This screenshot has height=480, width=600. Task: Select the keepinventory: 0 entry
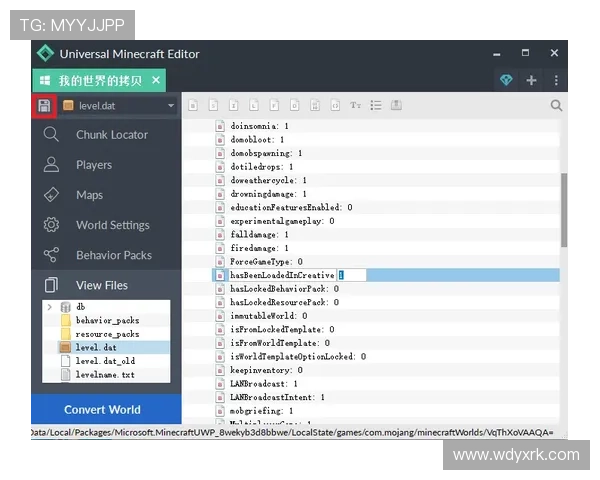(x=266, y=370)
